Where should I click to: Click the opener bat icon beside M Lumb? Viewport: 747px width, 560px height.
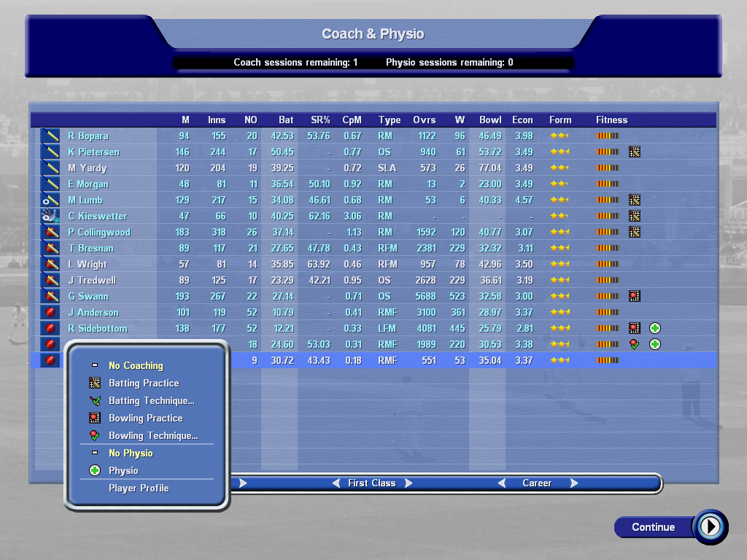pyautogui.click(x=50, y=200)
